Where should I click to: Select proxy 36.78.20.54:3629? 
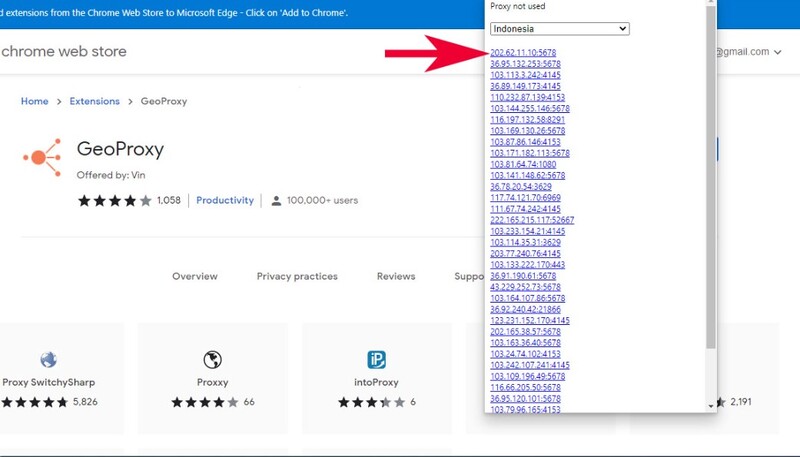(521, 186)
